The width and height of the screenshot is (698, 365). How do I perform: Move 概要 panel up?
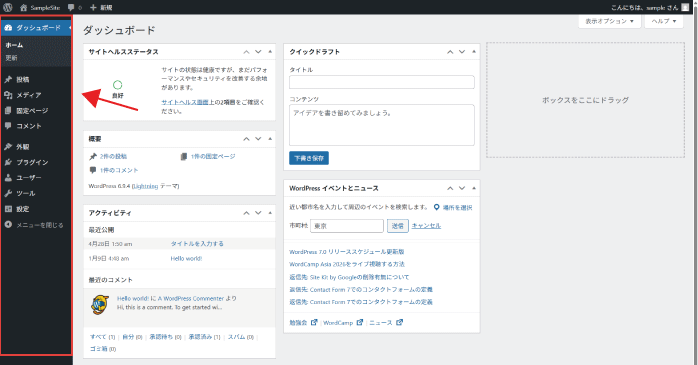click(x=246, y=139)
